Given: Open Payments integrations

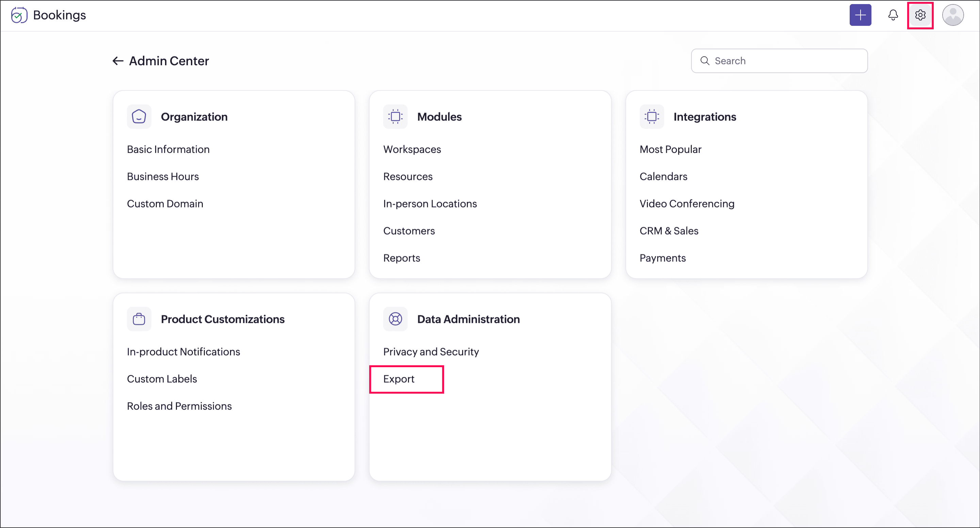Looking at the screenshot, I should (662, 258).
